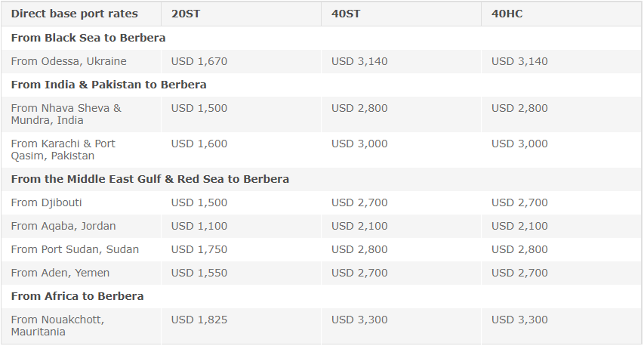Click the 'From Aden, Yemen' row label
Screen dimensions: 644x346
coord(60,273)
